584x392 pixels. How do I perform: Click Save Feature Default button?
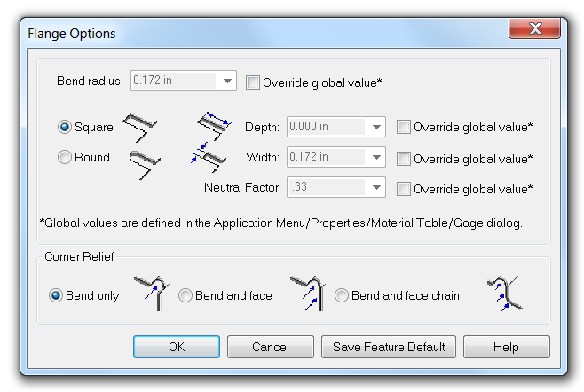pos(389,347)
